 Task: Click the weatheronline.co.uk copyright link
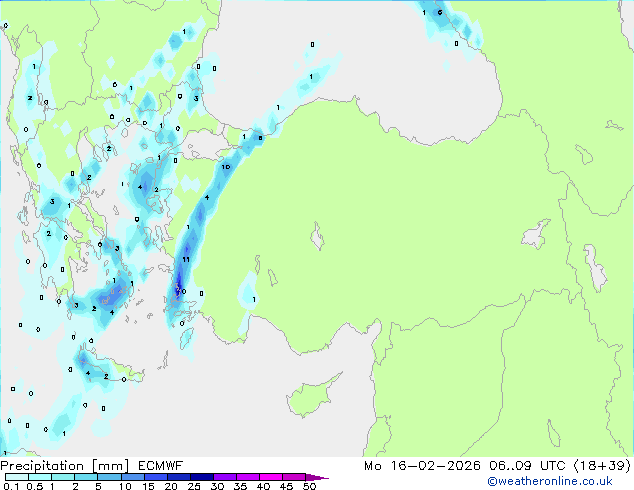[x=550, y=481]
